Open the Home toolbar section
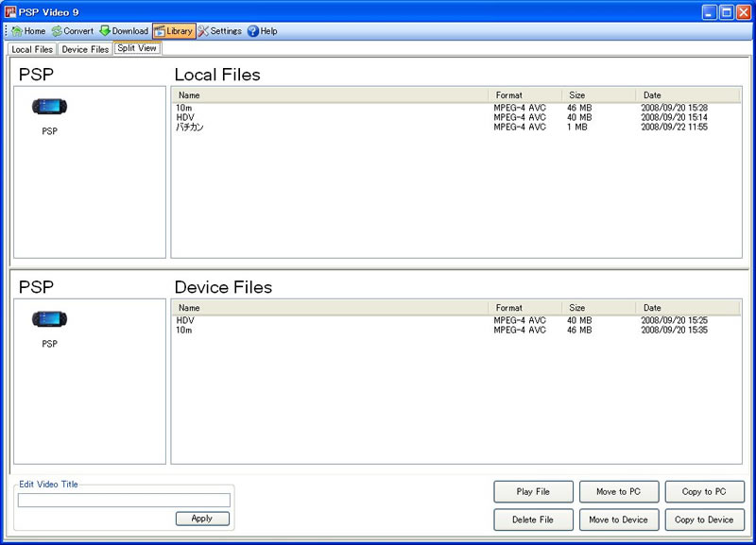 coord(28,31)
